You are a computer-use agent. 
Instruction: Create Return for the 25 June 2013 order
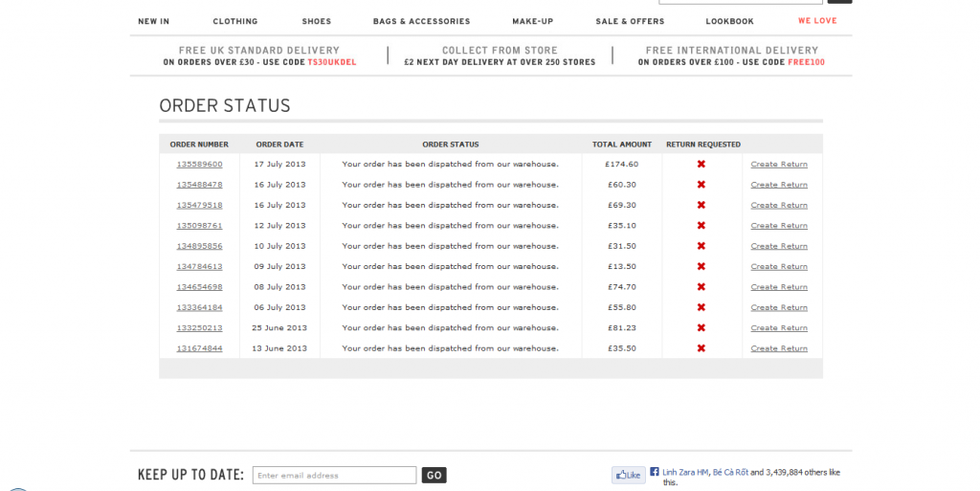(x=779, y=328)
